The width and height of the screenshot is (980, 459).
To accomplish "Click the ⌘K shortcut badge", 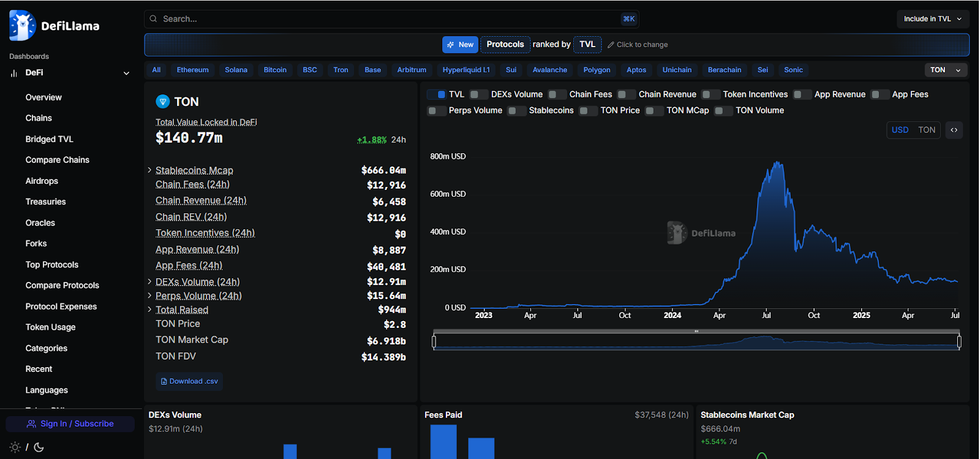I will pos(629,19).
